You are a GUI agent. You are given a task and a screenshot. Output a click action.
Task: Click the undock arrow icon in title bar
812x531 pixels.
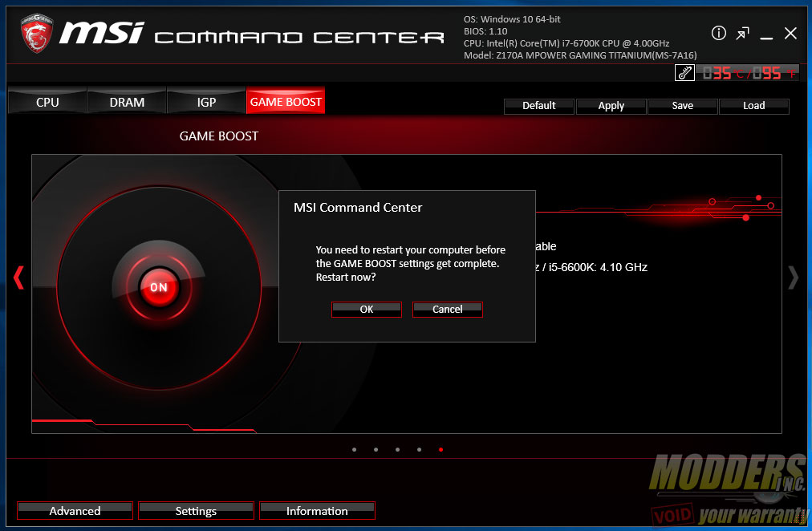(x=743, y=33)
